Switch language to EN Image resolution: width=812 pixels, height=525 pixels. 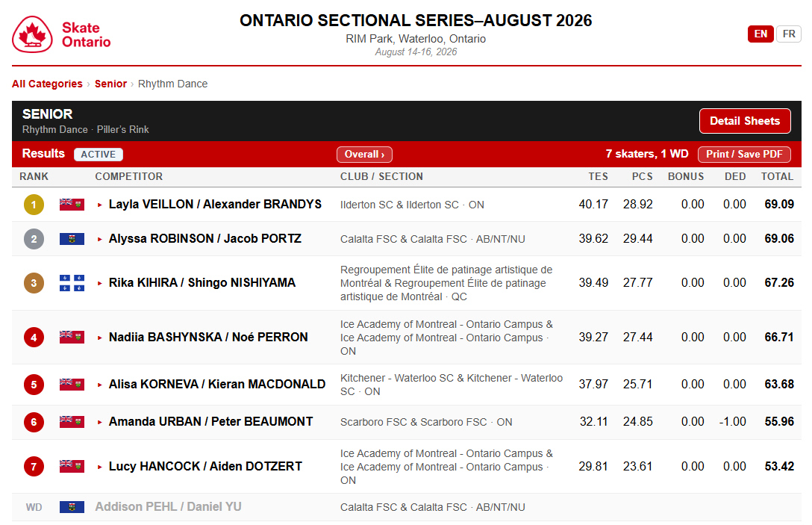tap(761, 34)
